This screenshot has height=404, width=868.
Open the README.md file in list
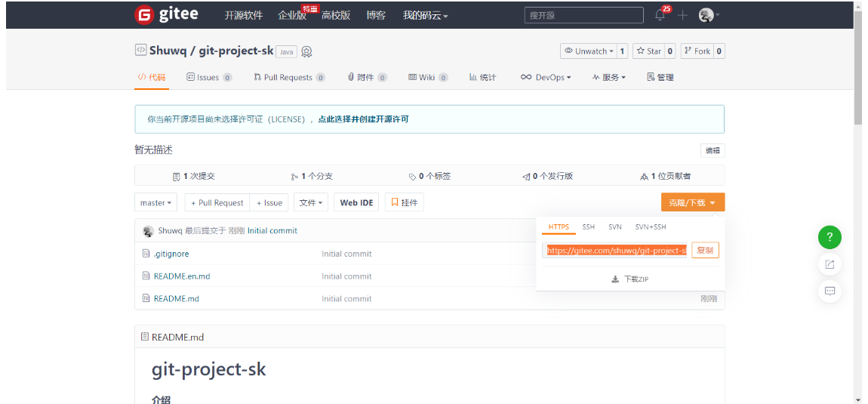pyautogui.click(x=177, y=298)
